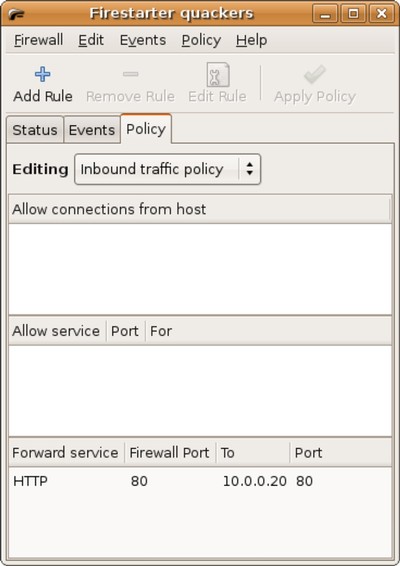400x566 pixels.
Task: Click the blue plus Add Rule icon
Action: pos(43,74)
